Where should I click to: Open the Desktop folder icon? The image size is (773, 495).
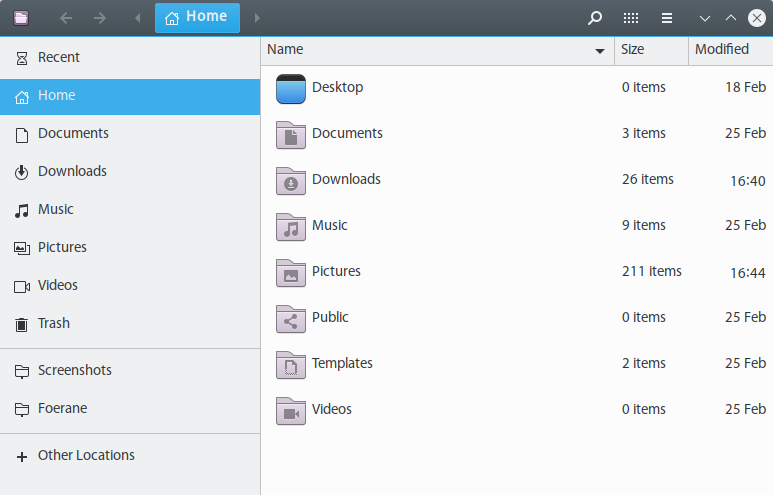click(x=290, y=88)
